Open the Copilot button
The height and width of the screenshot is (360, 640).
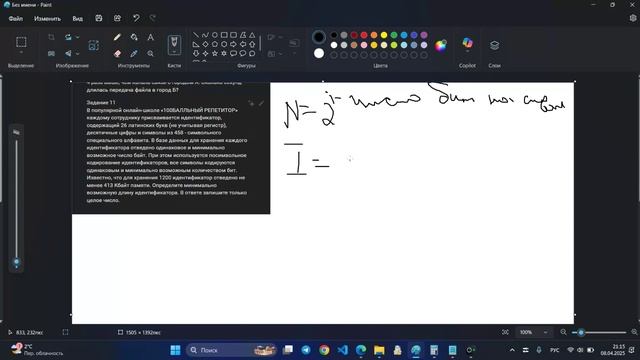(467, 43)
